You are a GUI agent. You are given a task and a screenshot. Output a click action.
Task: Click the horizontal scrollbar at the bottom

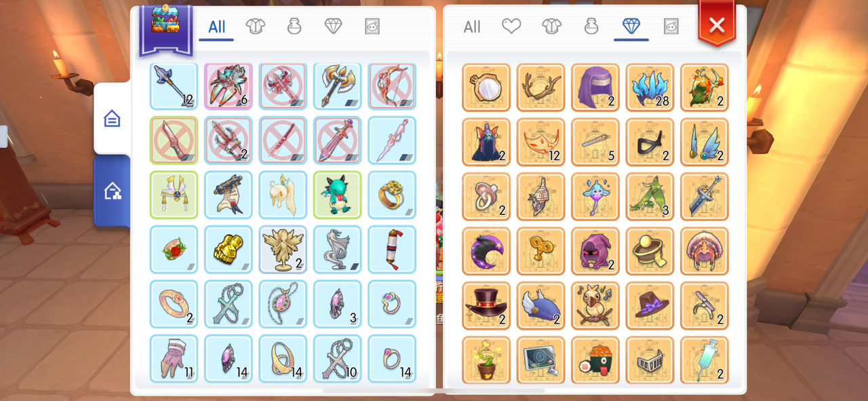click(434, 391)
